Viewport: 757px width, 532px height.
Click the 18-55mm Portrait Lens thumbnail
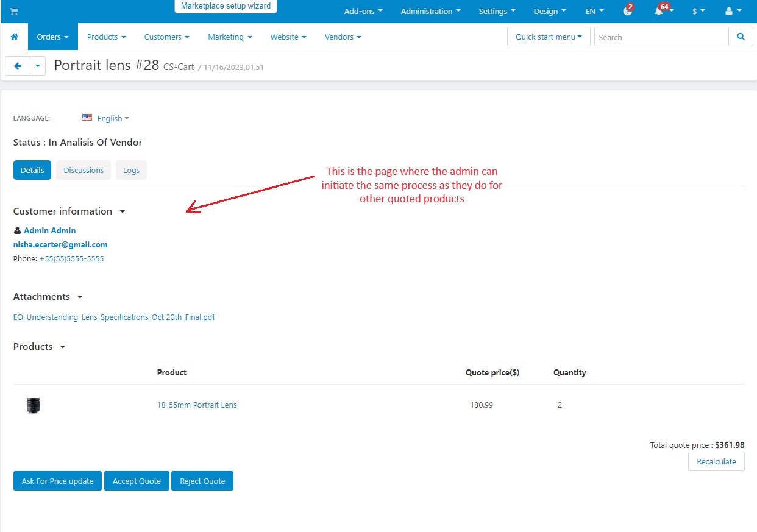pyautogui.click(x=33, y=405)
